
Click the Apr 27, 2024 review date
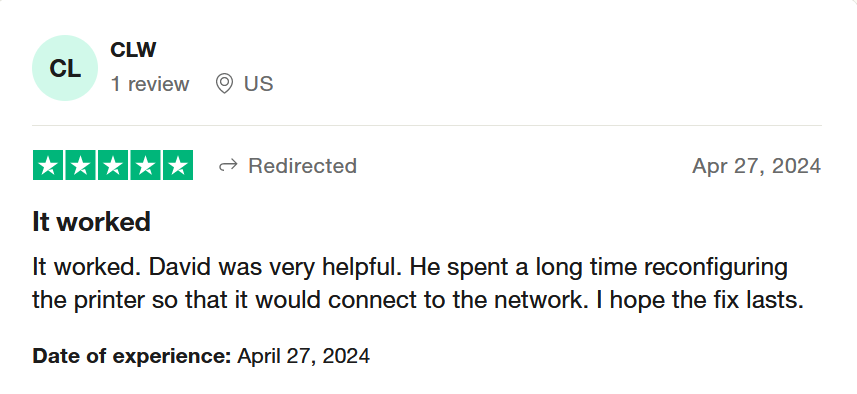coord(756,166)
